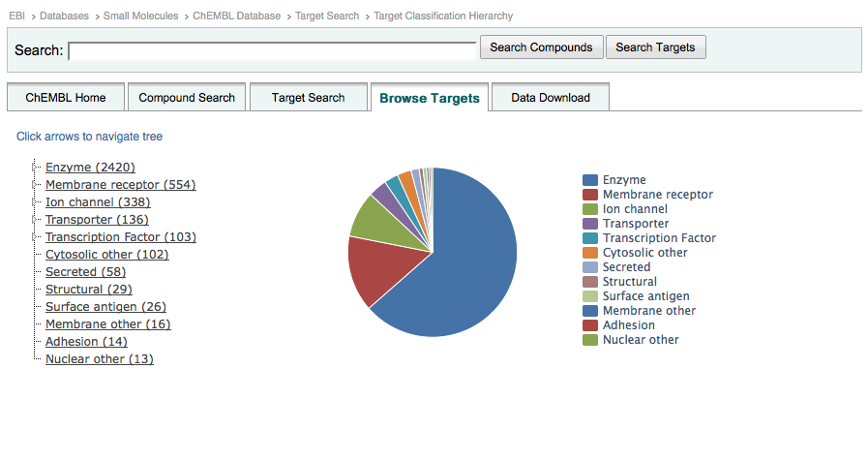868x461 pixels.
Task: Click the Transporter legend color swatch
Action: click(x=590, y=224)
